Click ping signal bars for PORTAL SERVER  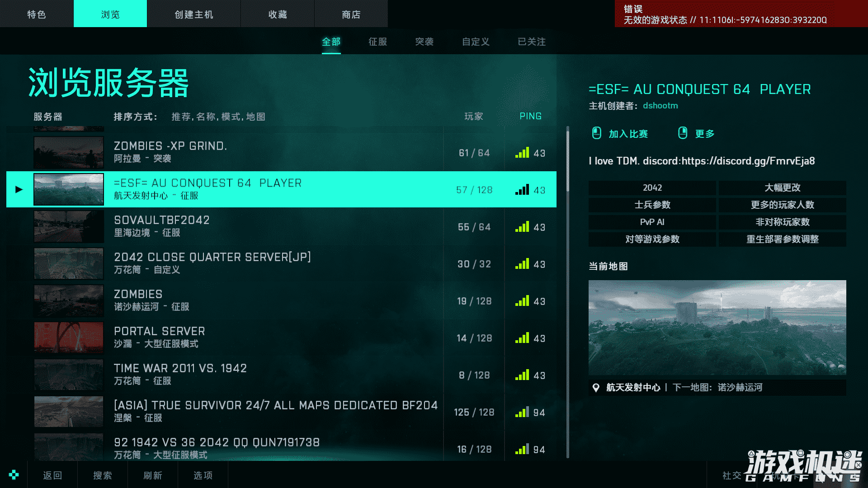[x=522, y=338]
